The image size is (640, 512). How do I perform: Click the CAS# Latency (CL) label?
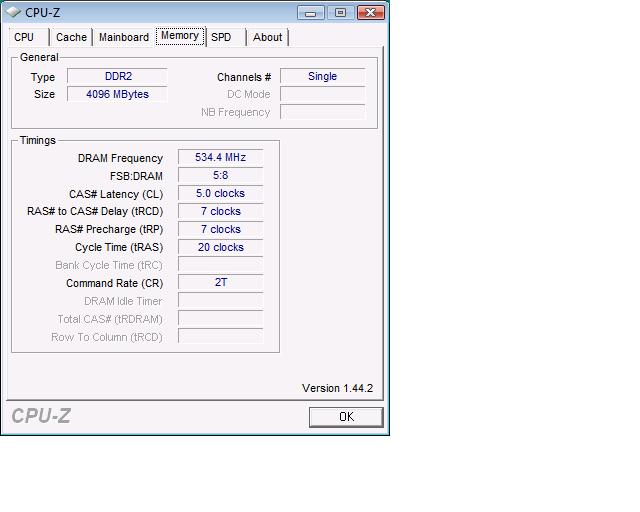[116, 194]
